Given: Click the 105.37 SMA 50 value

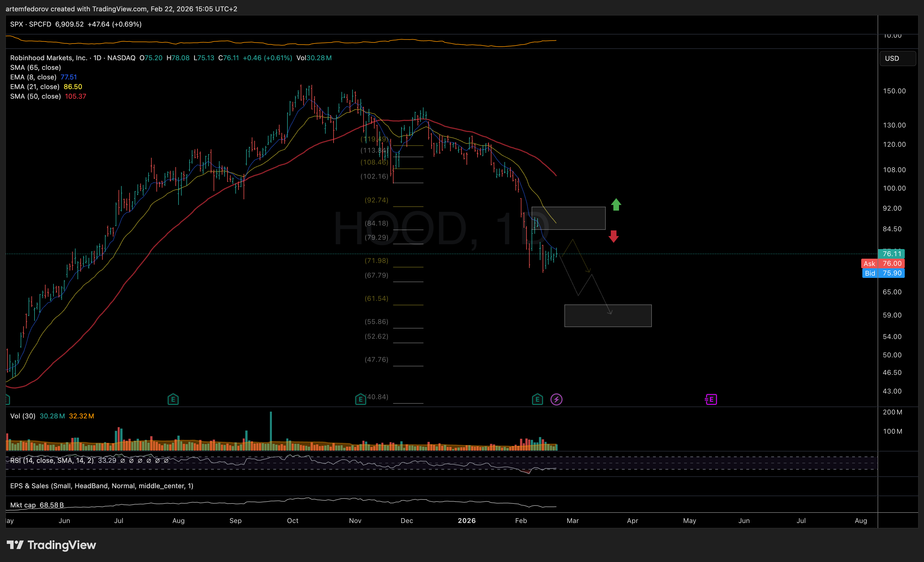Looking at the screenshot, I should tap(75, 96).
